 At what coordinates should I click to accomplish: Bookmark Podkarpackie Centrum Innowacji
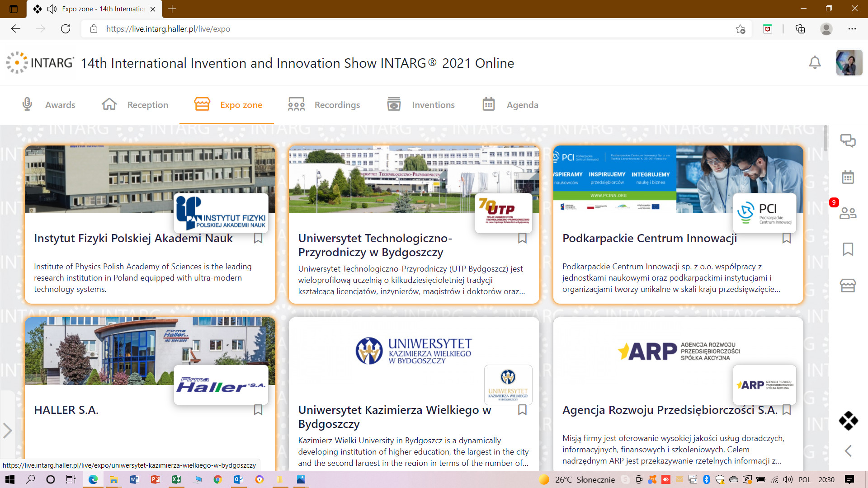pos(787,238)
